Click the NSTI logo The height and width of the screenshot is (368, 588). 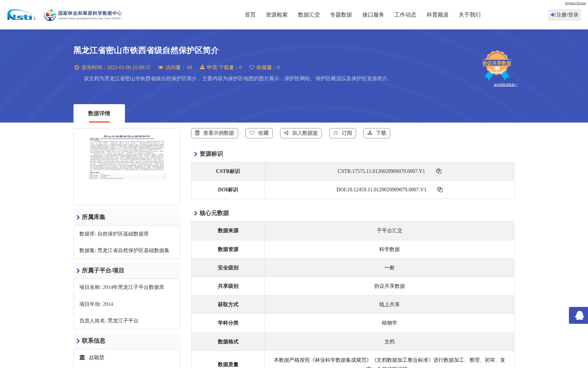coord(21,15)
